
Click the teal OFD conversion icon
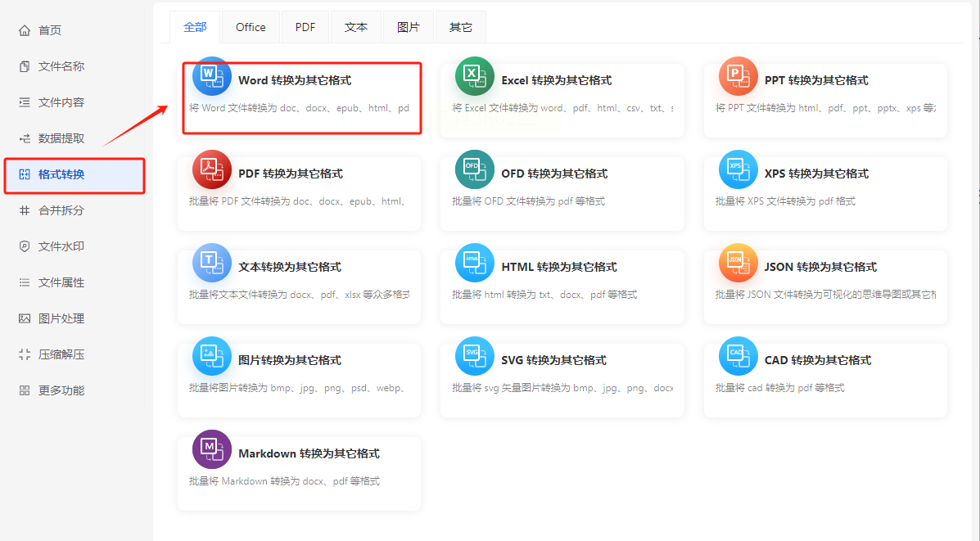[x=475, y=169]
